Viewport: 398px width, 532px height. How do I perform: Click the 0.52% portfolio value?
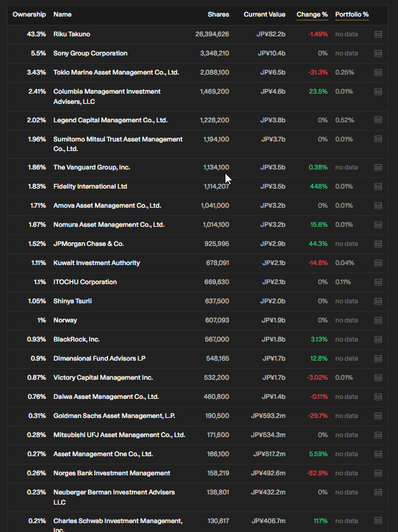(x=345, y=120)
